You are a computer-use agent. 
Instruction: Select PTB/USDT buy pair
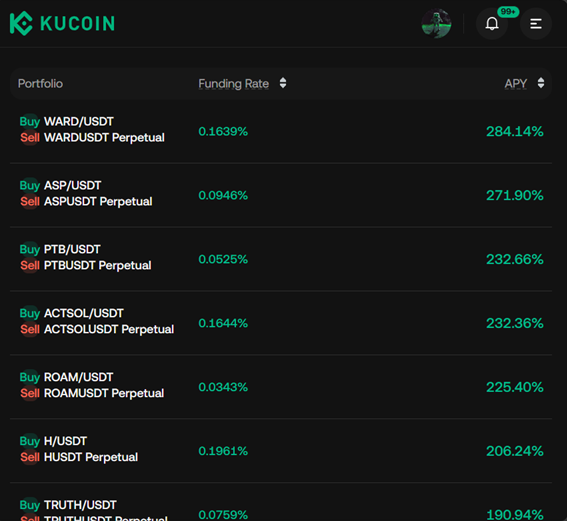(72, 249)
